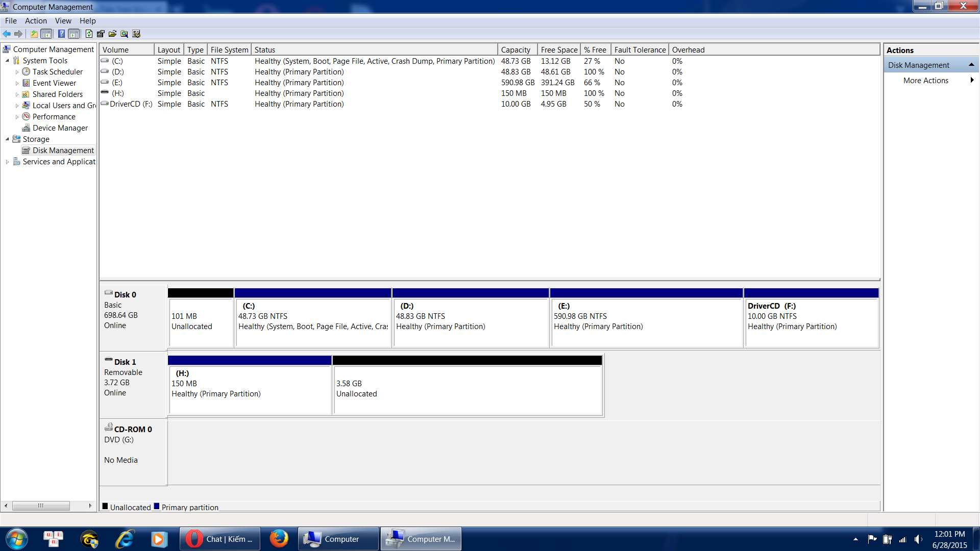Image resolution: width=980 pixels, height=551 pixels.
Task: Click the disk Settings toolbar icon
Action: [x=136, y=34]
